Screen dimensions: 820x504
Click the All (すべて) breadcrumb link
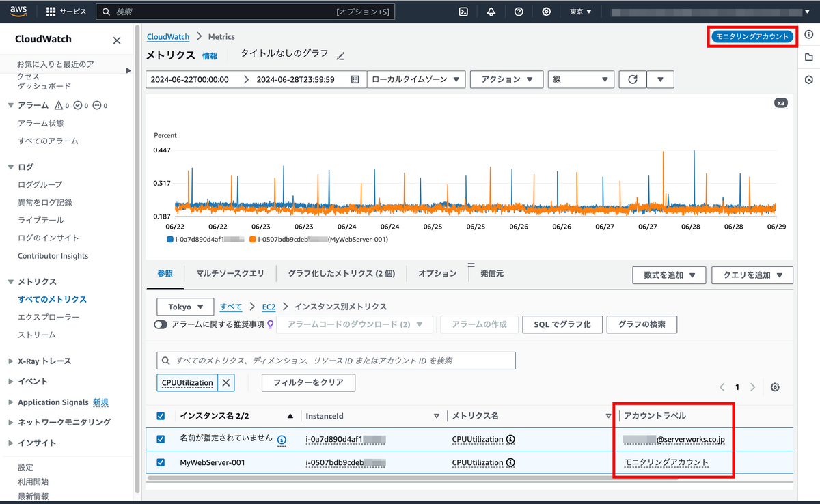[230, 307]
